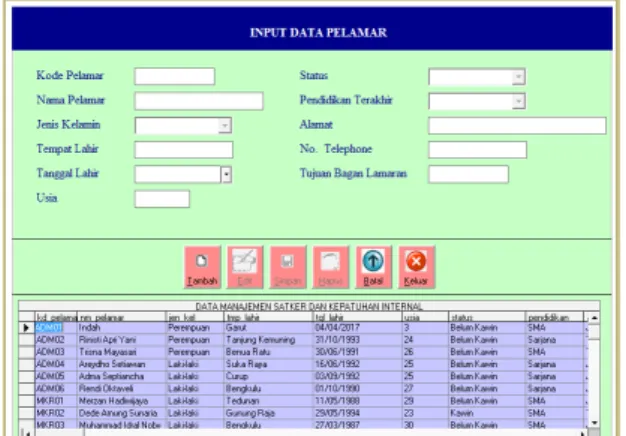Focus the Kode Pelamar input field
Viewport: 626px width, 436px height.
(174, 76)
